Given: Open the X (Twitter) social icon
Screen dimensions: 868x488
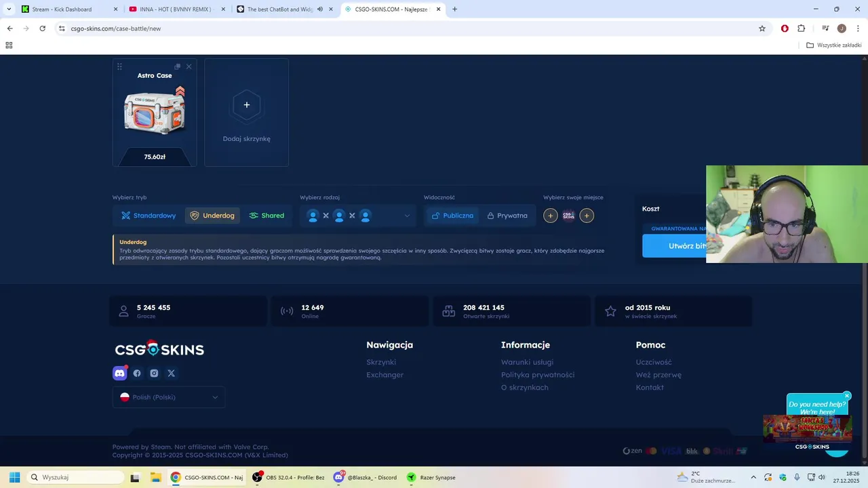Looking at the screenshot, I should [x=171, y=373].
